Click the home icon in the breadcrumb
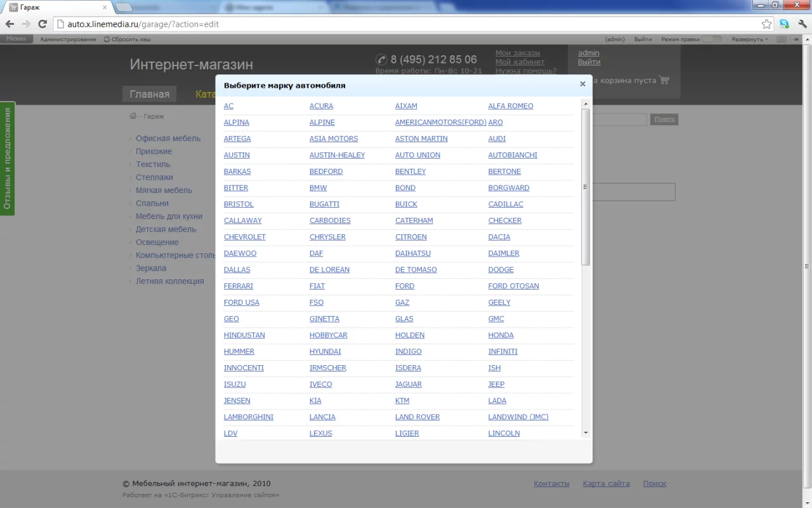This screenshot has width=812, height=508. 133,116
